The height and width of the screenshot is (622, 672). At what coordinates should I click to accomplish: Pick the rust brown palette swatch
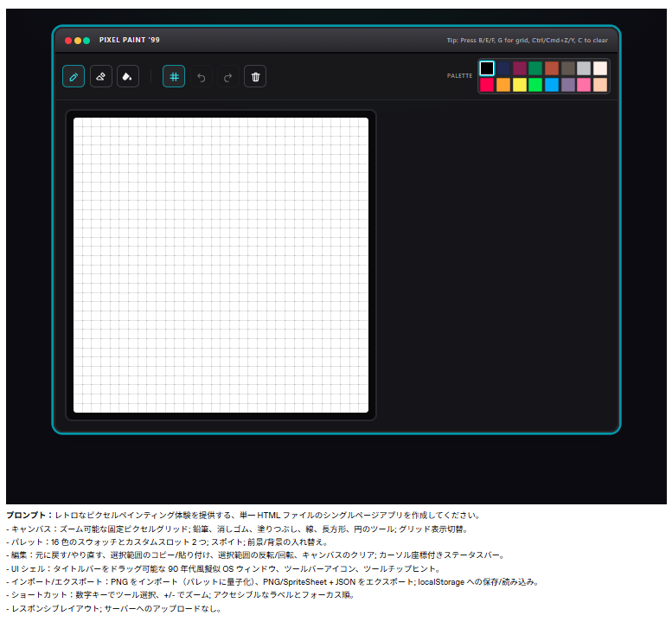pyautogui.click(x=552, y=68)
